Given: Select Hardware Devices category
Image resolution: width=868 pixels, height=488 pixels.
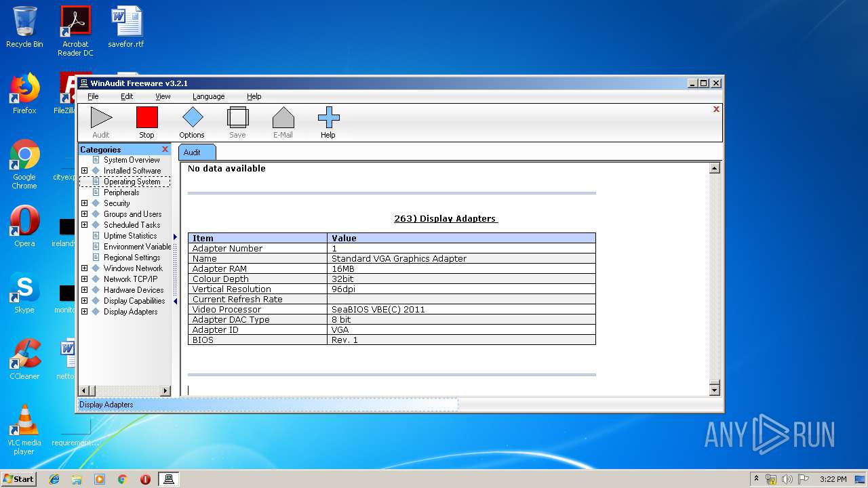Looking at the screenshot, I should tap(134, 290).
